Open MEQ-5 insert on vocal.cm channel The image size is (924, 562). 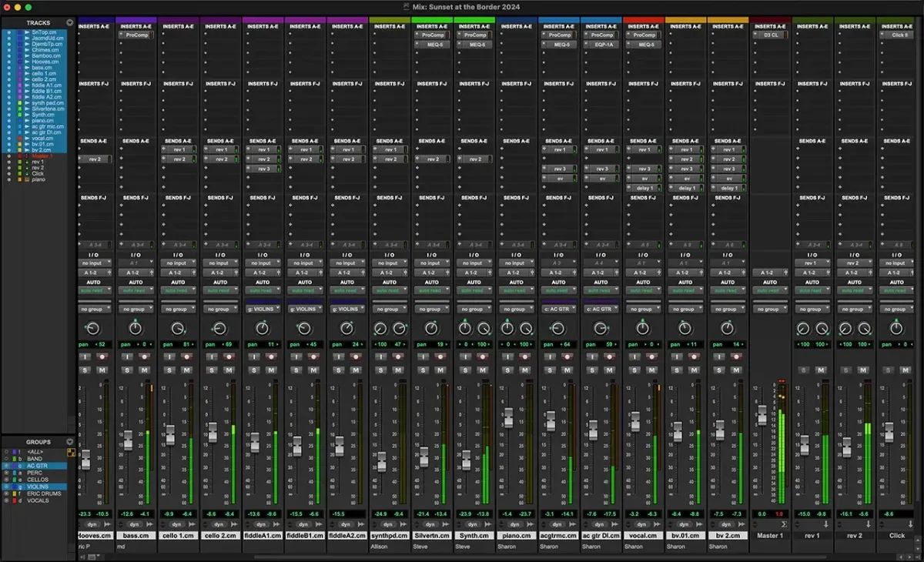[644, 45]
